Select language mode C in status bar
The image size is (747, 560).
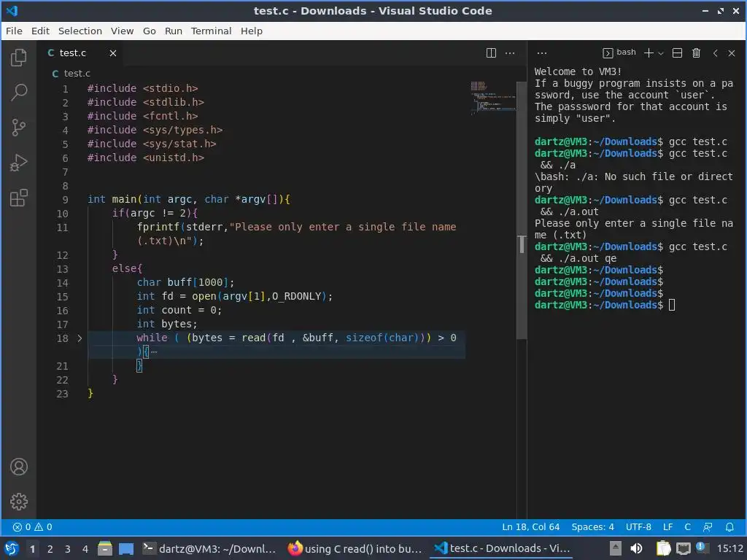click(687, 527)
